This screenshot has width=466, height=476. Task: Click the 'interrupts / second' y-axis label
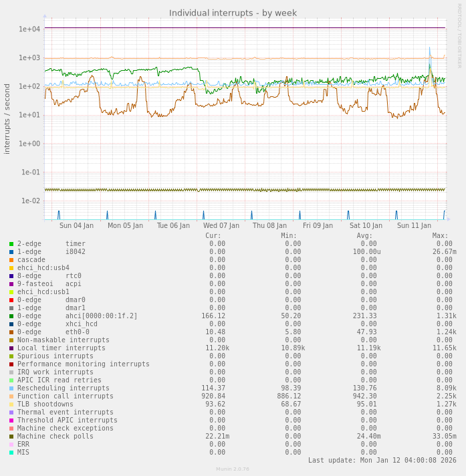tap(7, 119)
